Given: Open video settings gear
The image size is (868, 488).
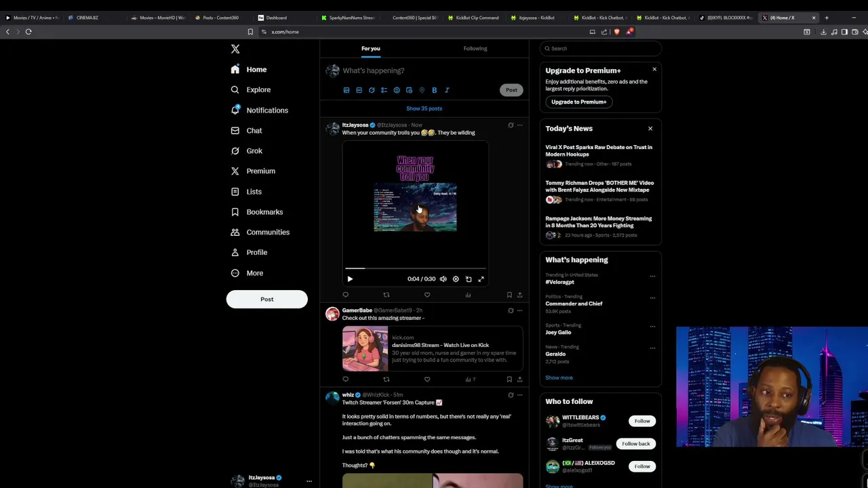Looking at the screenshot, I should tap(456, 279).
